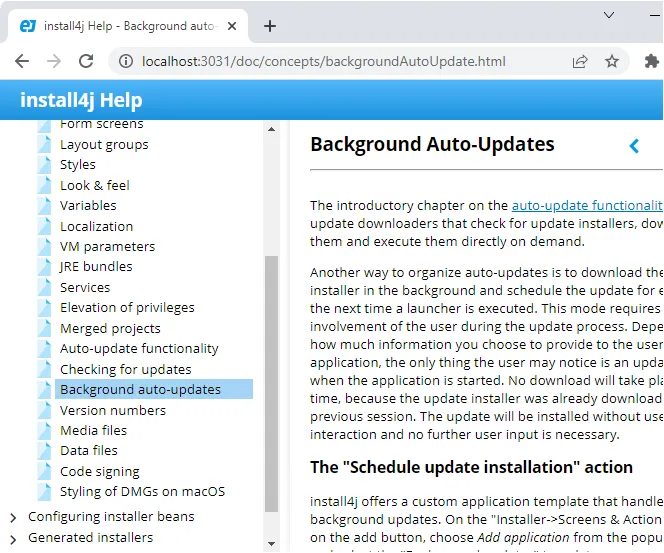Click the browser forward arrow
The image size is (664, 553).
[54, 61]
